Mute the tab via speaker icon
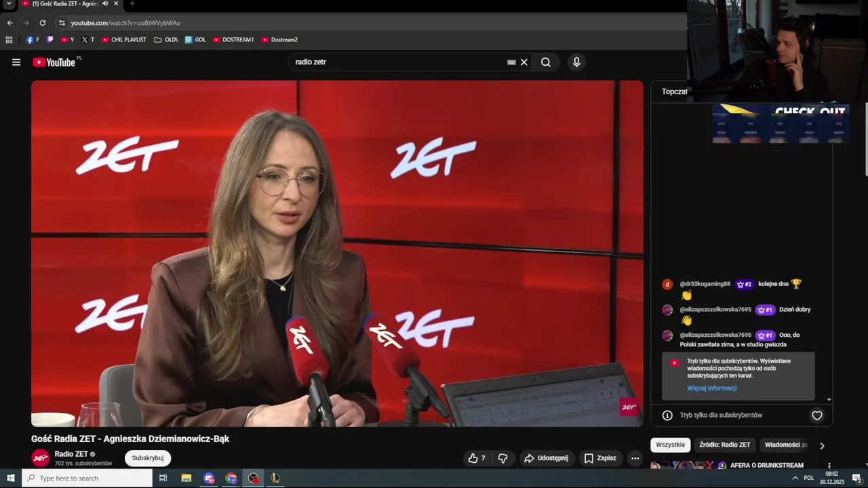This screenshot has width=868, height=488. 105,3
